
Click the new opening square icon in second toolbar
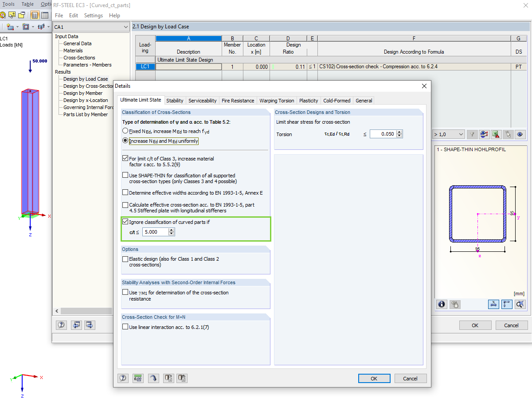pos(26,27)
